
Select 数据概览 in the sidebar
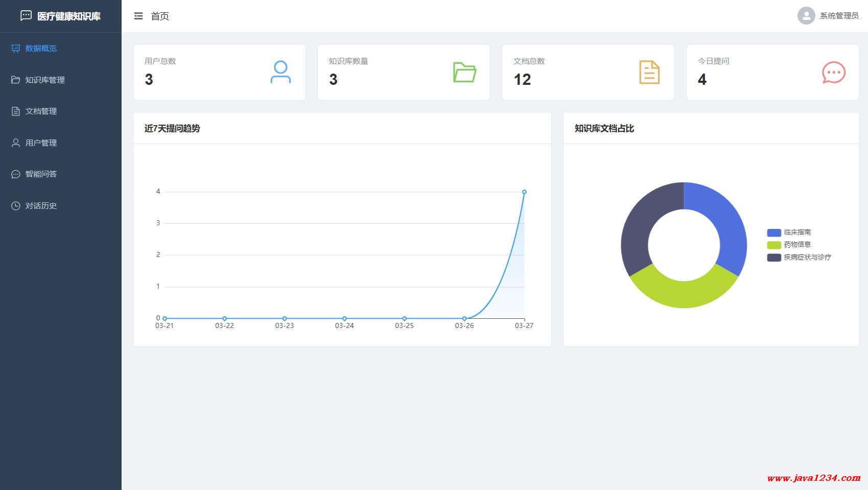[x=41, y=49]
